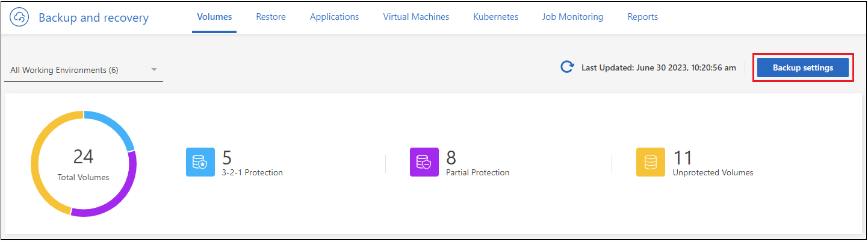Select the Virtual Machines tab
Image resolution: width=868 pixels, height=241 pixels.
(416, 17)
